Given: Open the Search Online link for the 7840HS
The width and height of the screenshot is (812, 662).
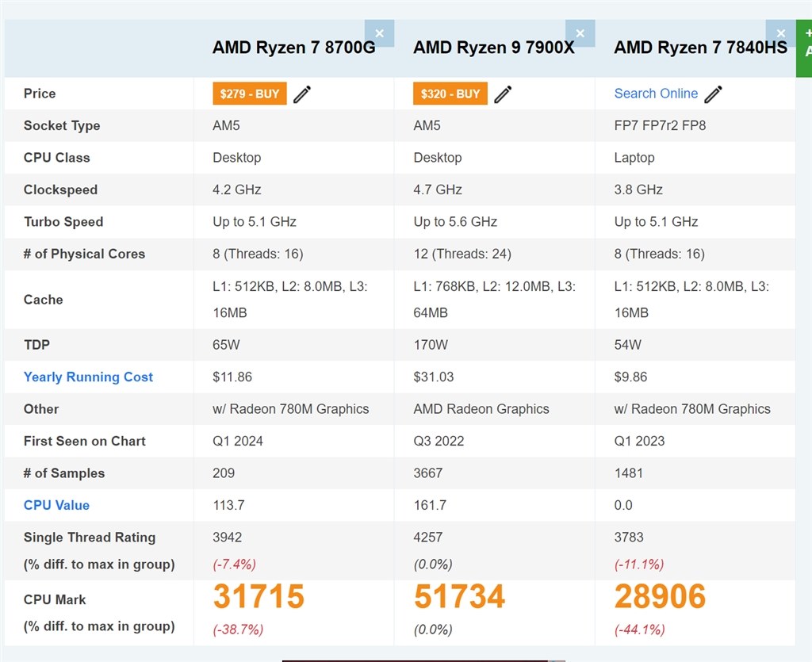Looking at the screenshot, I should click(656, 94).
